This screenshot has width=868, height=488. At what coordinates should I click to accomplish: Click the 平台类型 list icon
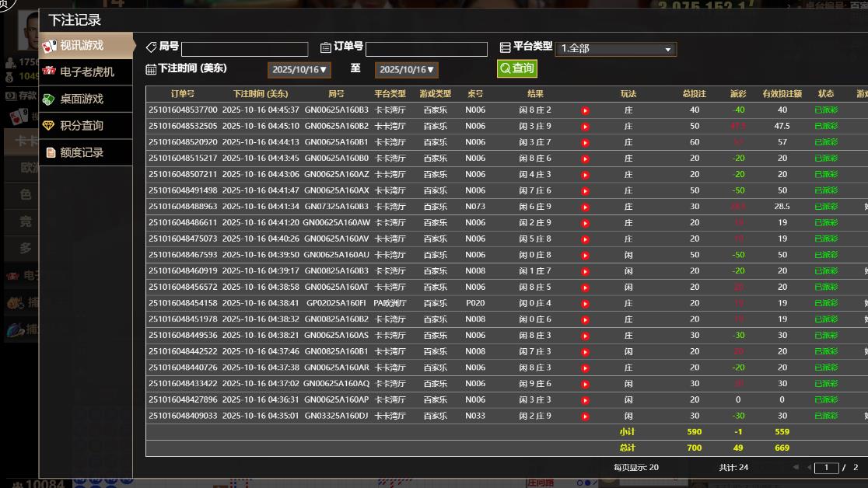505,48
